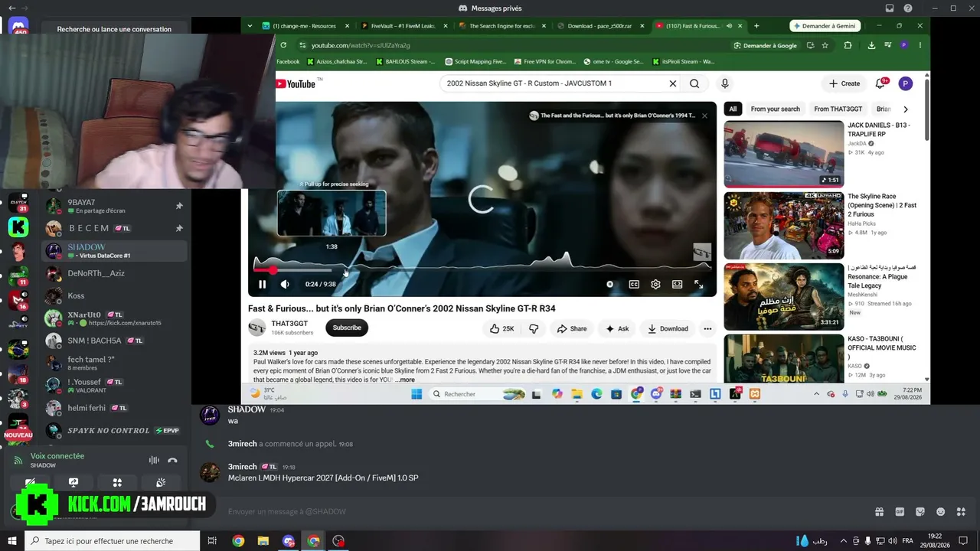Viewport: 980px width, 551px height.
Task: Open more actions menu beside Download
Action: tap(707, 328)
